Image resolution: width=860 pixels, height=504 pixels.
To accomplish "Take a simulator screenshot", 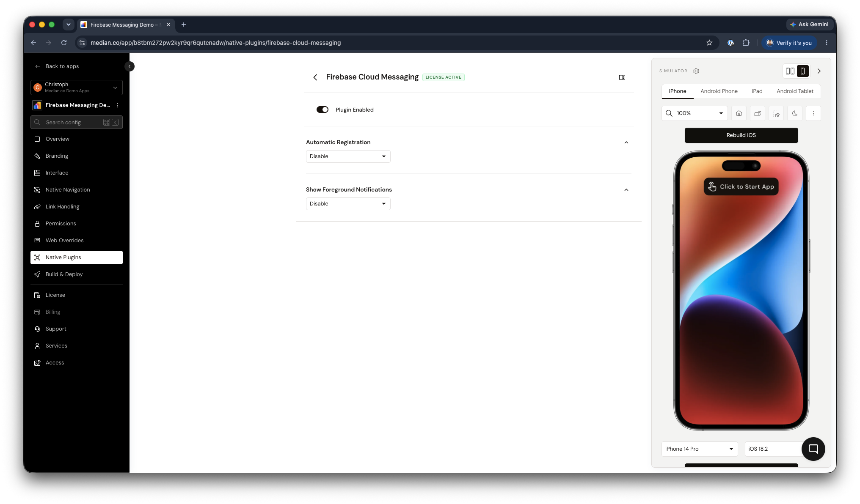I will [x=776, y=113].
